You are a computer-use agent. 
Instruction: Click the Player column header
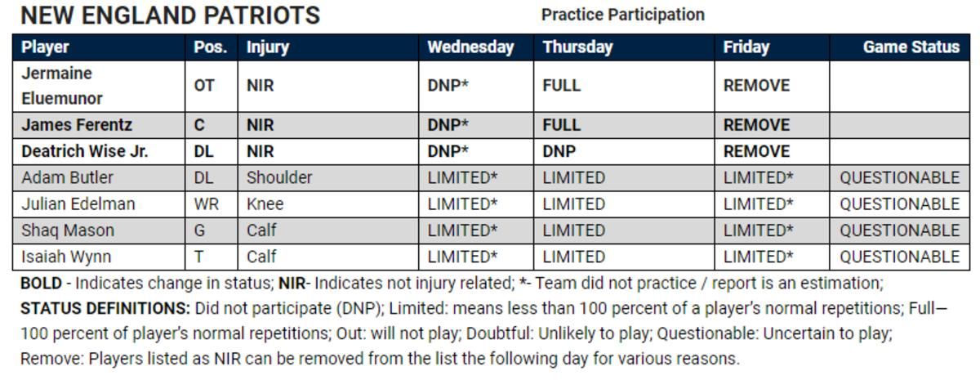[45, 47]
